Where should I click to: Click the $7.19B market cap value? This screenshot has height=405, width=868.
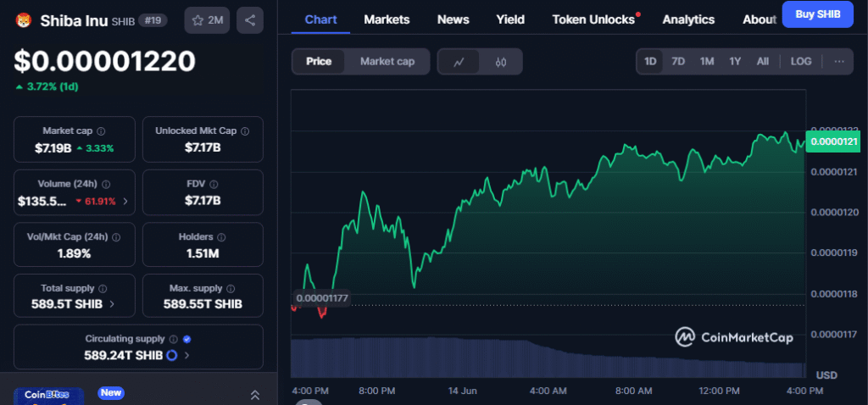point(53,147)
